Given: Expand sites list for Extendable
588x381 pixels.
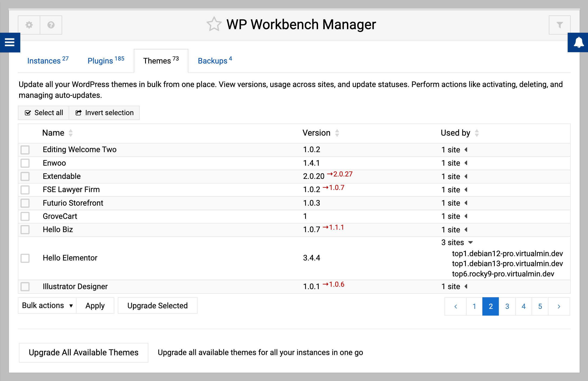Looking at the screenshot, I should click(x=466, y=176).
